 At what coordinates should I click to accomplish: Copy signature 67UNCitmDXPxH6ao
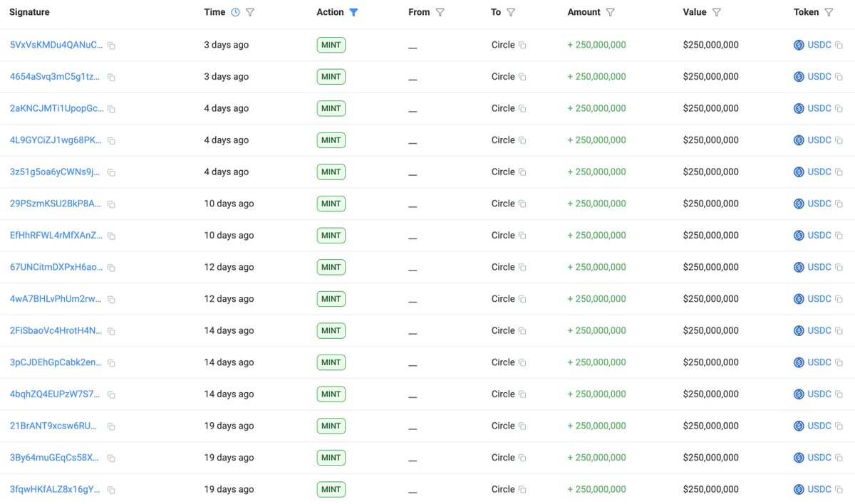click(x=111, y=268)
